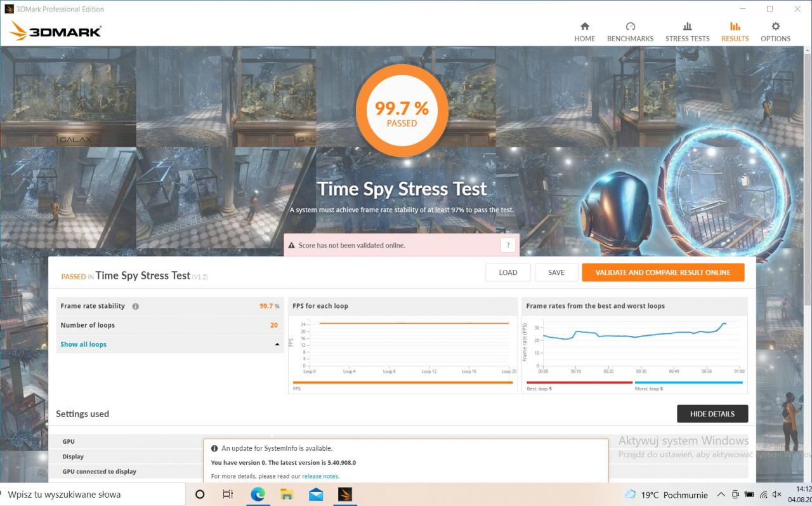
Task: Switch to the STRESS TESTS tab
Action: tap(687, 32)
